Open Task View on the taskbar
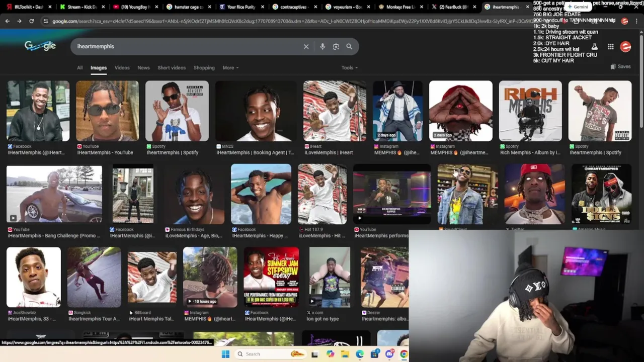Viewport: 644px width, 362px height. [314, 354]
